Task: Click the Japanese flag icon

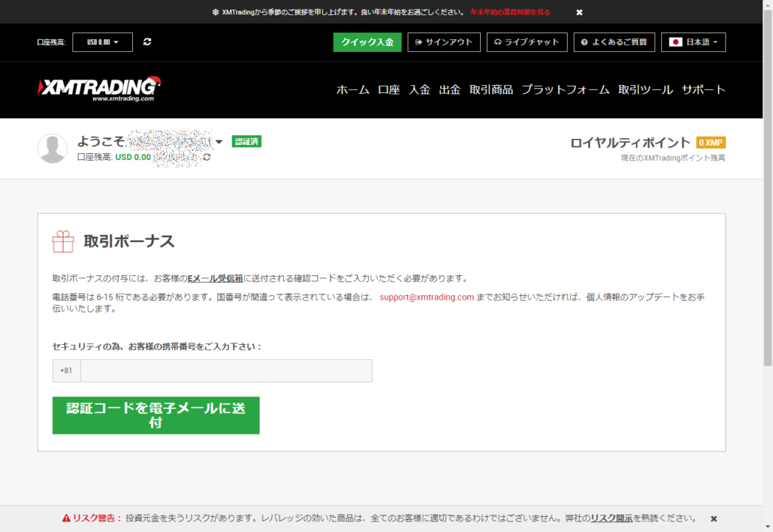Action: click(676, 42)
